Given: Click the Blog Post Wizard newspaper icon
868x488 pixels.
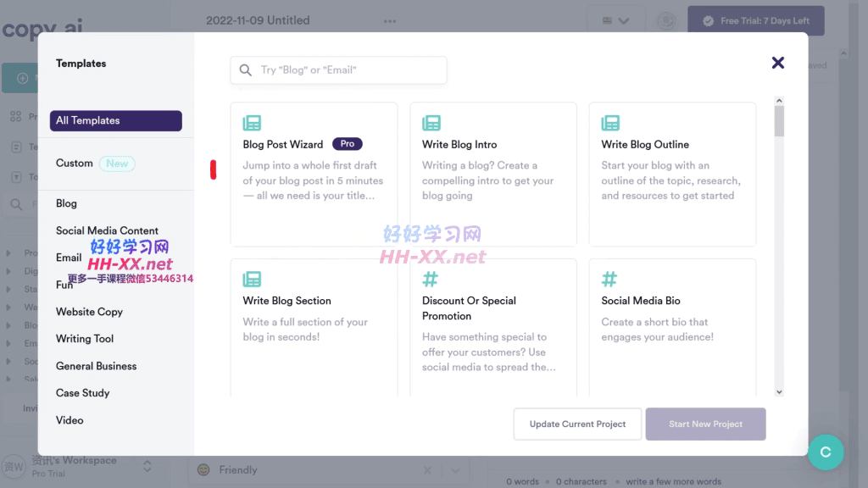Looking at the screenshot, I should tap(252, 123).
